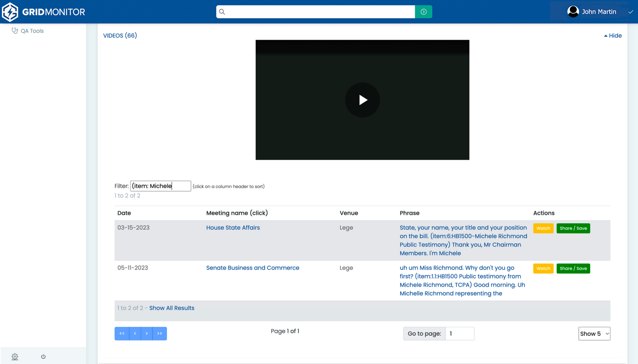
Task: Click John Martin user name
Action: [x=599, y=12]
